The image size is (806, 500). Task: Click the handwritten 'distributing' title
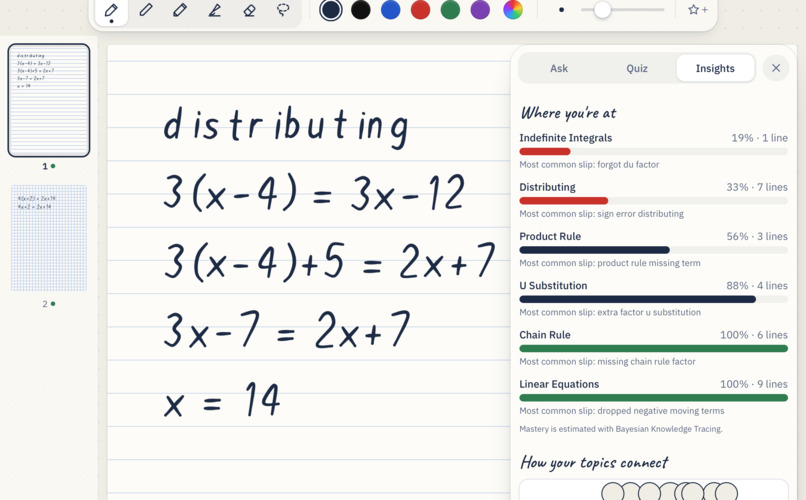[286, 126]
